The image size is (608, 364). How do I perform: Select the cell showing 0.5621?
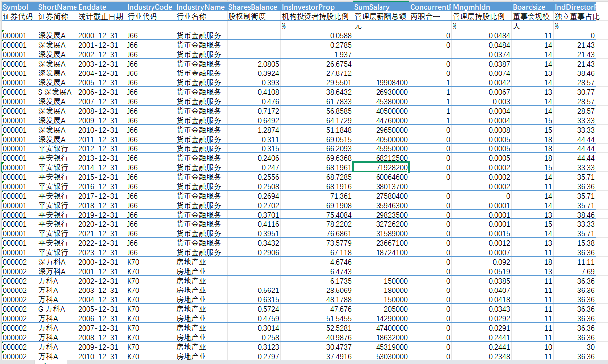pyautogui.click(x=254, y=290)
